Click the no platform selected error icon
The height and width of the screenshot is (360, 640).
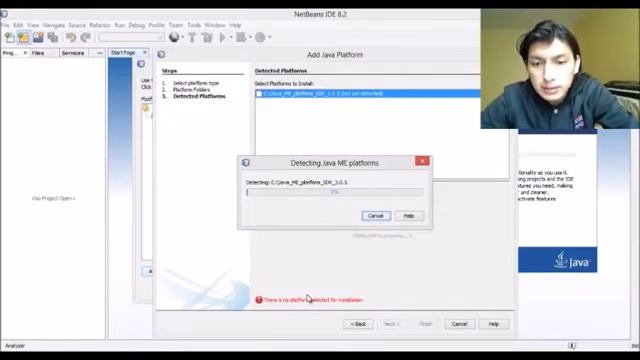(259, 300)
